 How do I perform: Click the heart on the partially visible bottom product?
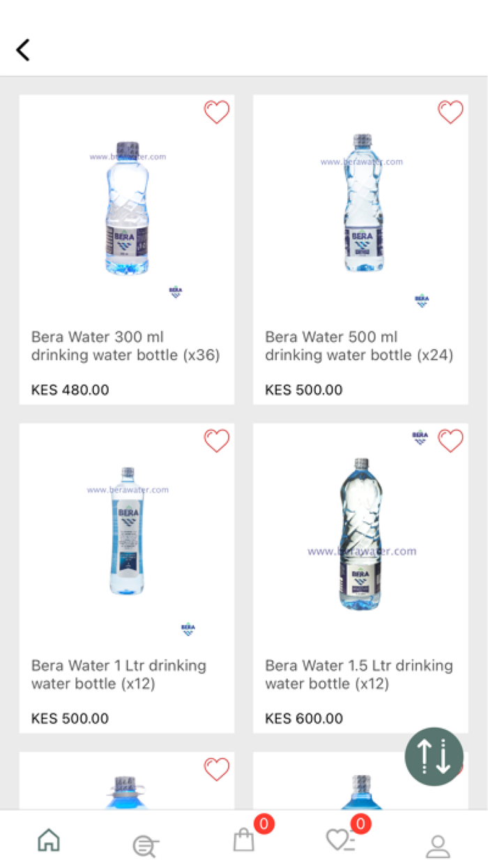tap(217, 768)
